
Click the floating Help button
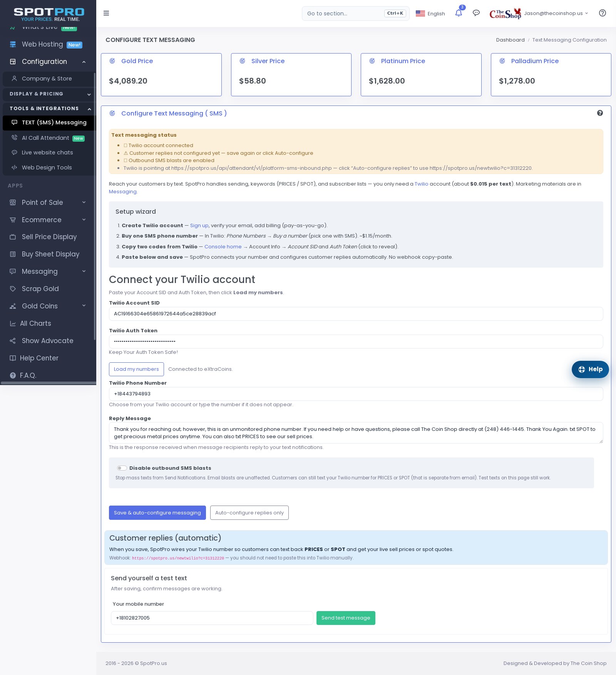point(590,369)
